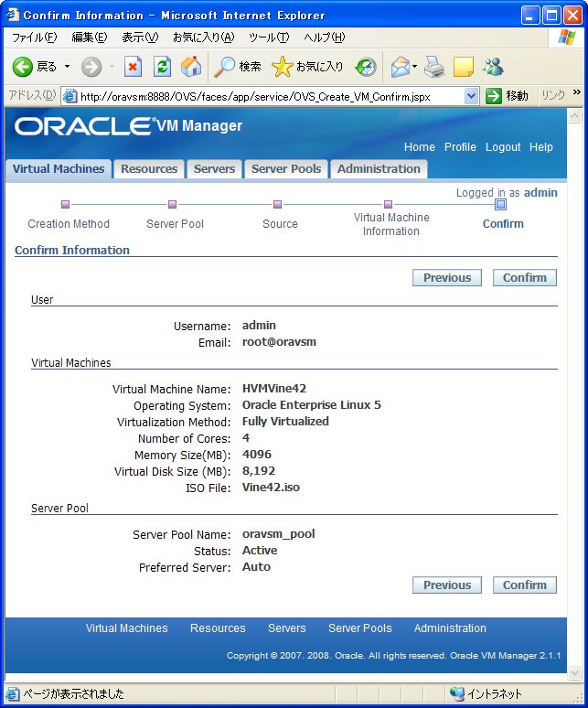Open the 表示(V) menu

click(x=140, y=38)
